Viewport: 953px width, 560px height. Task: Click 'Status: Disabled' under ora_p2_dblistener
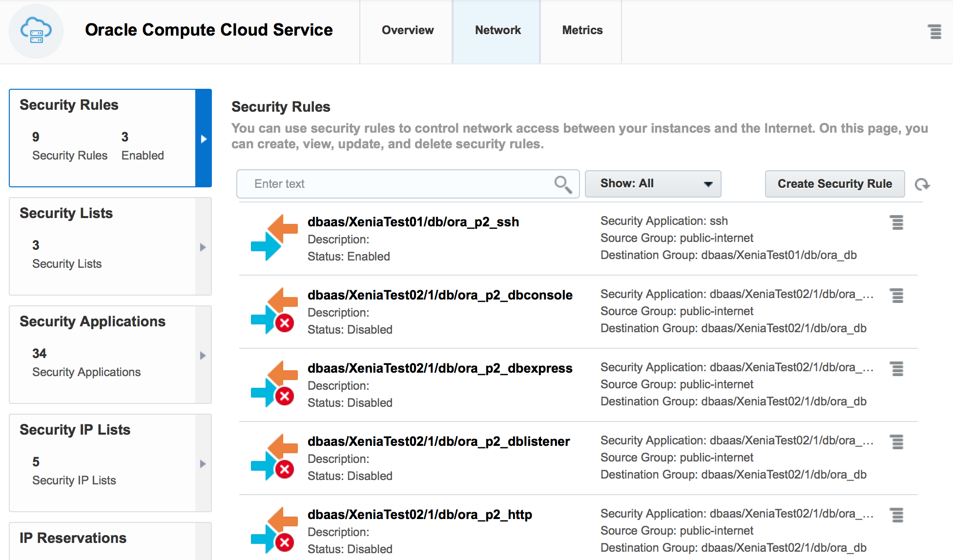point(350,476)
